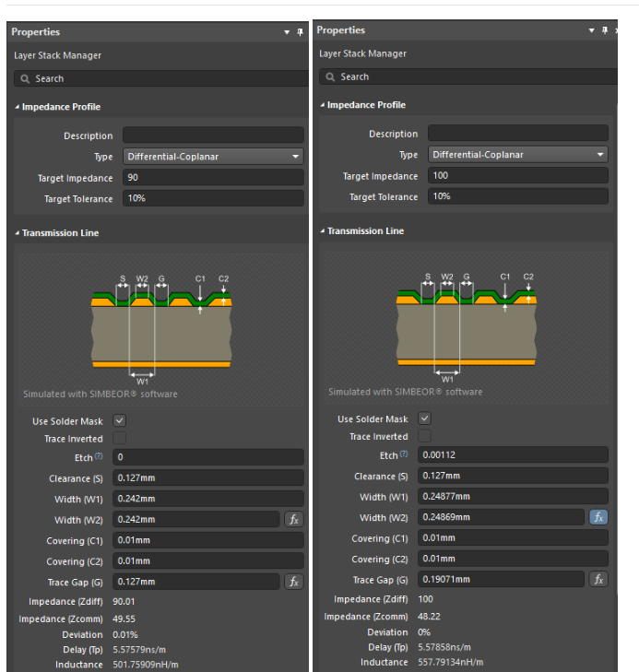Click the pin icon in the right Properties panel
Image resolution: width=639 pixels, height=672 pixels.
(x=605, y=30)
